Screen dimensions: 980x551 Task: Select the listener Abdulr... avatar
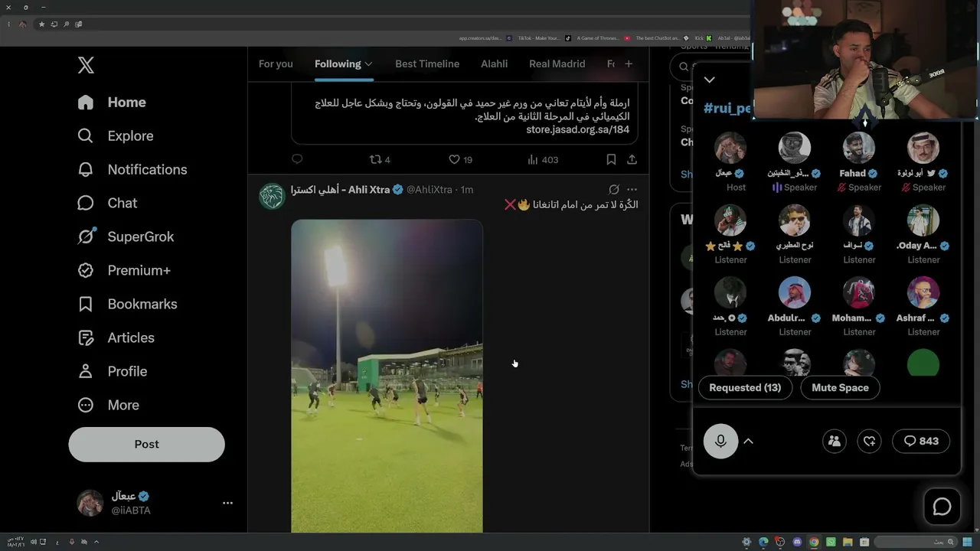[x=795, y=292]
